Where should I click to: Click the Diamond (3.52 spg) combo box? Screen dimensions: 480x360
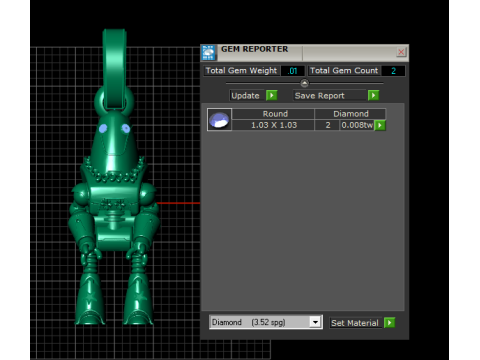pyautogui.click(x=266, y=322)
